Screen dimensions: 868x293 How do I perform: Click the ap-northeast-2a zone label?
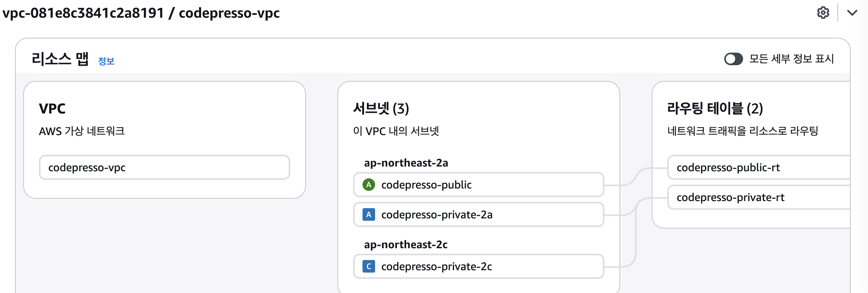pyautogui.click(x=406, y=163)
